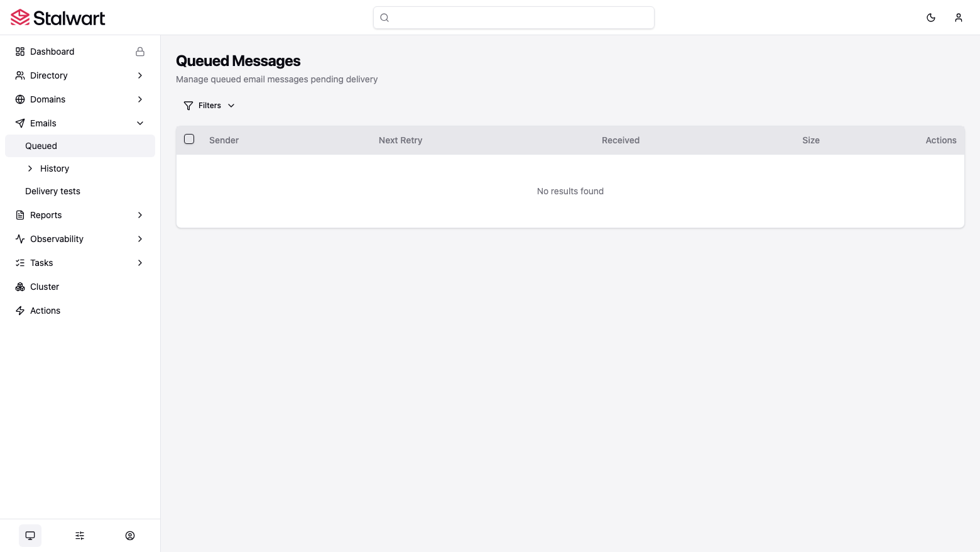Click the Domains globe icon
The height and width of the screenshot is (552, 980).
[20, 99]
